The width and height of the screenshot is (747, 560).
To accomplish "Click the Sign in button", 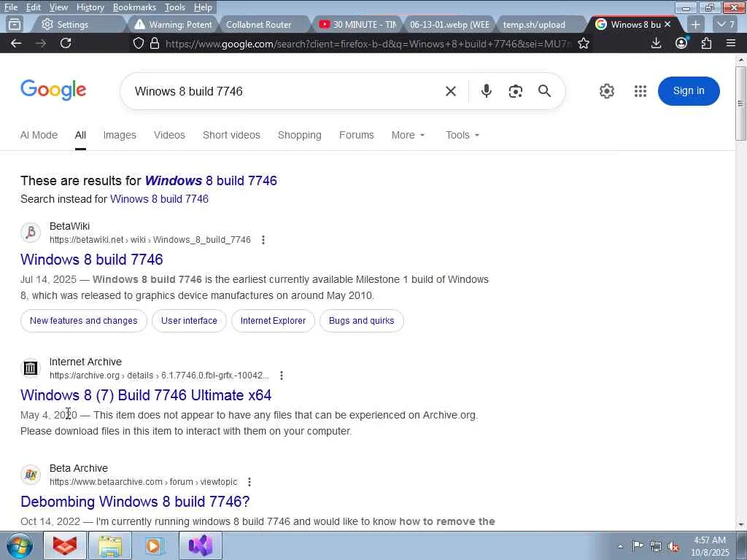I will (689, 91).
